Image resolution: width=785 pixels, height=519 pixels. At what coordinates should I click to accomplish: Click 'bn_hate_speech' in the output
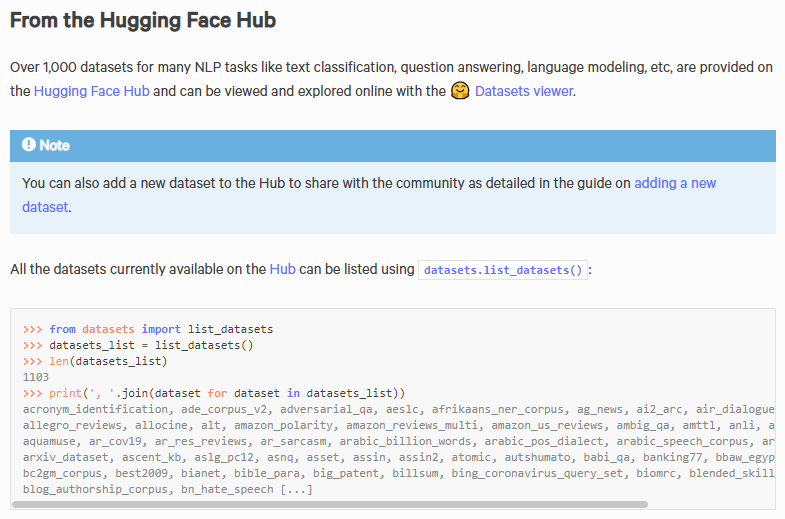click(x=227, y=489)
